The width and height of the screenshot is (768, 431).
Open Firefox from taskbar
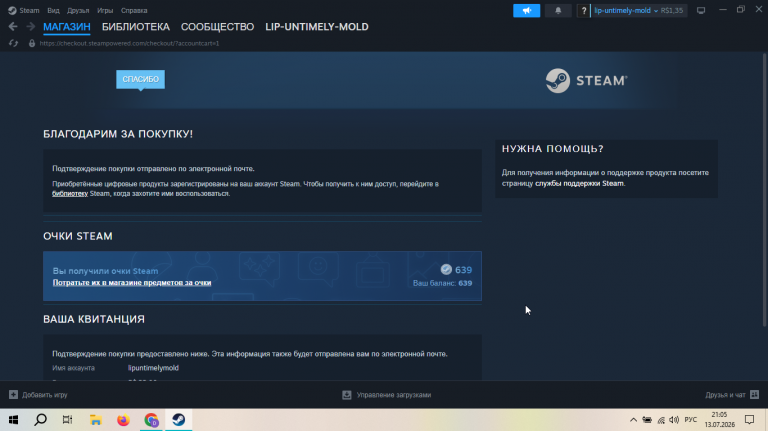click(x=123, y=420)
